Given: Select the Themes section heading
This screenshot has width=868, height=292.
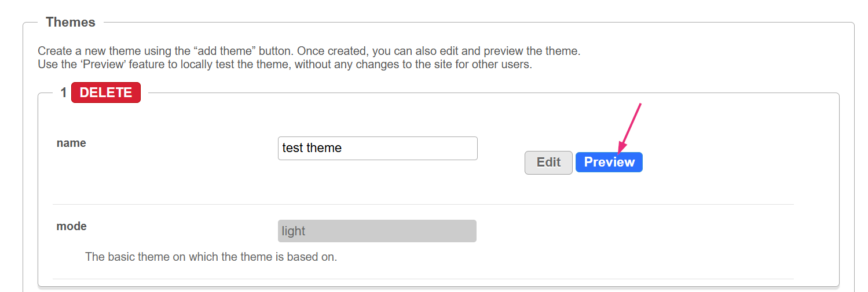Looking at the screenshot, I should pos(71,23).
